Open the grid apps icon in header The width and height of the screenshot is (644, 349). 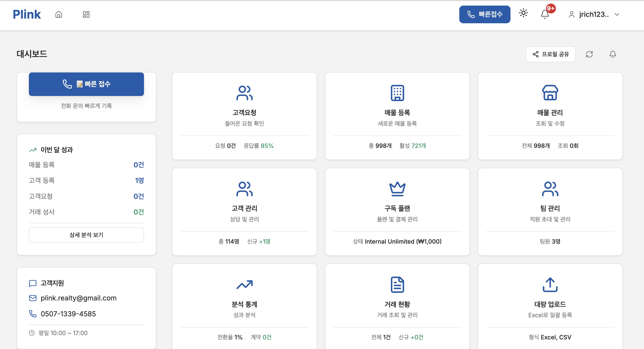click(86, 14)
